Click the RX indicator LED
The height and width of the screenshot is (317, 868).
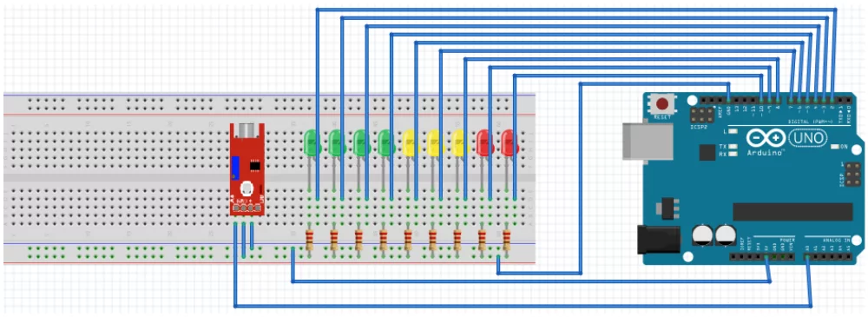click(x=733, y=155)
